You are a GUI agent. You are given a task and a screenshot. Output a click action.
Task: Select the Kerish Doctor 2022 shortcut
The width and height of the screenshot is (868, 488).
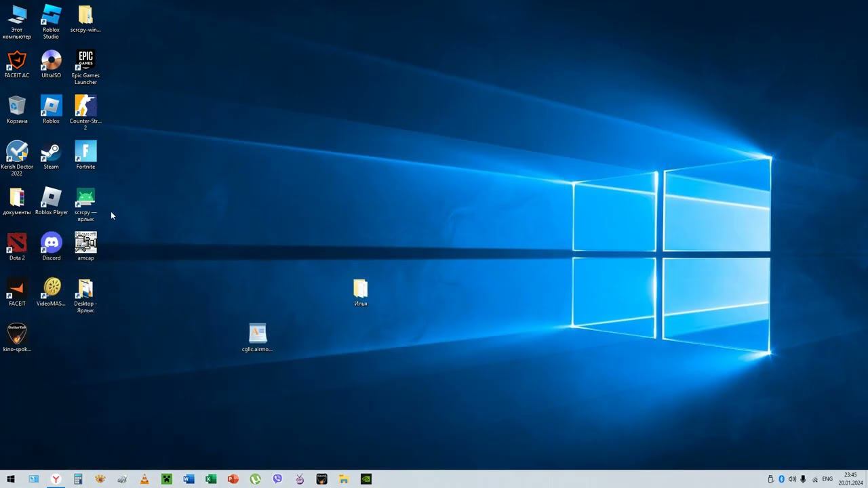tap(17, 159)
